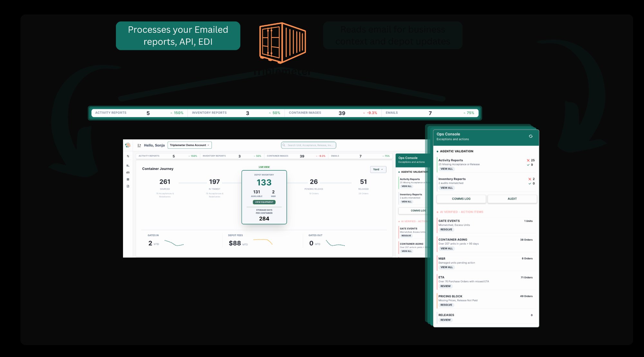The width and height of the screenshot is (644, 357).
Task: Toggle the sidebar menu collapse icon
Action: (139, 146)
